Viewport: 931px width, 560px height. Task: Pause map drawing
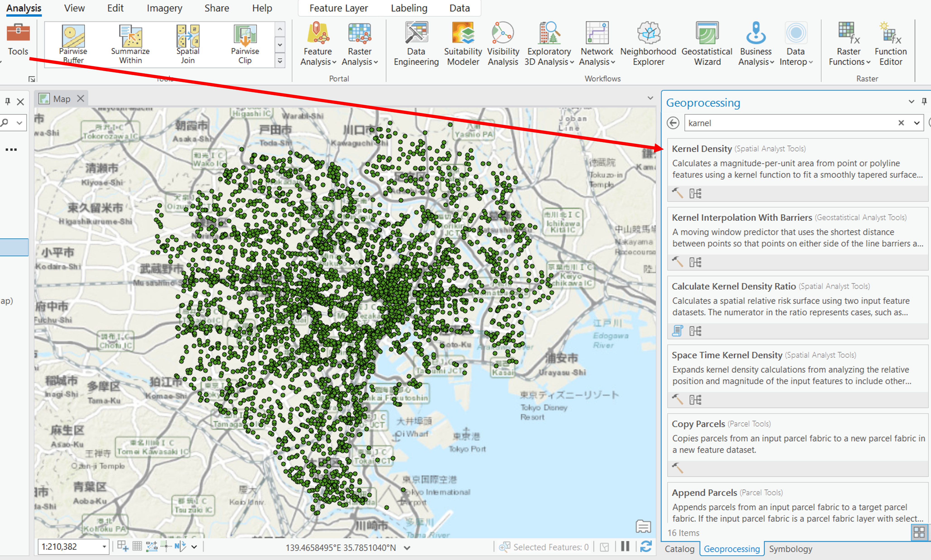tap(625, 546)
